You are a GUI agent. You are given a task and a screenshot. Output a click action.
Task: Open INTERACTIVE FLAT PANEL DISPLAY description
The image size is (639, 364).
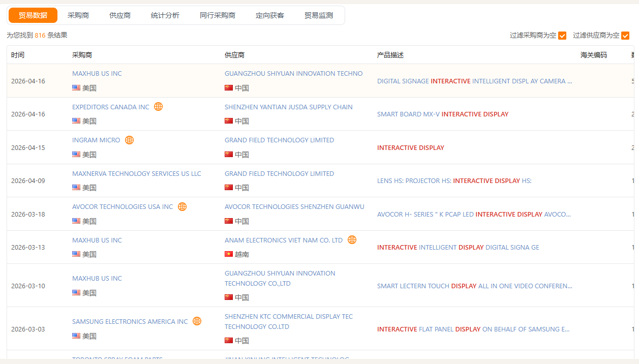click(x=473, y=329)
